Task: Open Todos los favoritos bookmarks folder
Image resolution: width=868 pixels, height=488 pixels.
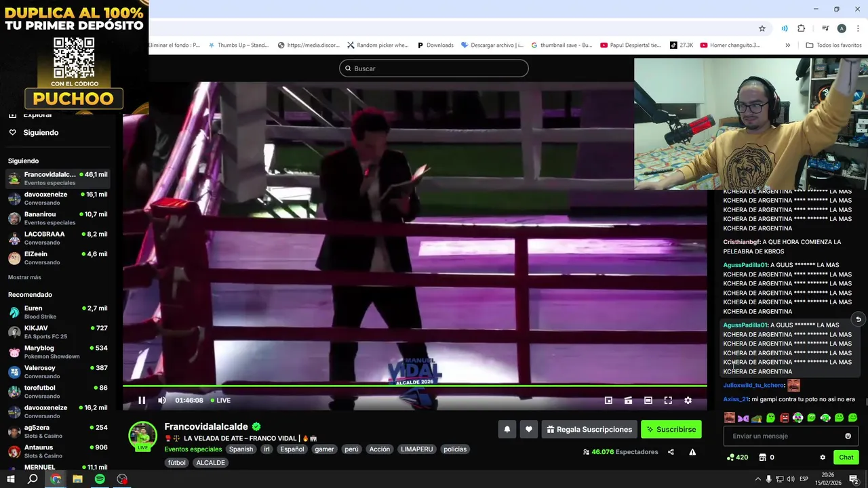Action: [833, 45]
